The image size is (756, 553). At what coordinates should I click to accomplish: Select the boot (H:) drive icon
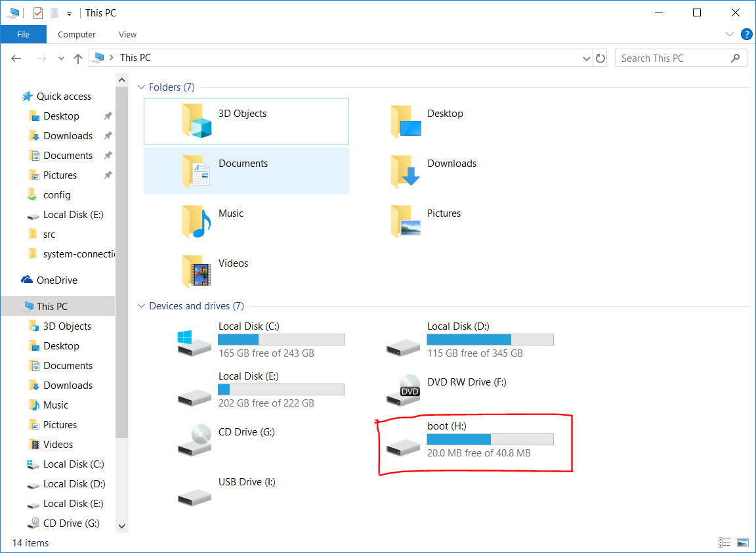[x=403, y=447]
